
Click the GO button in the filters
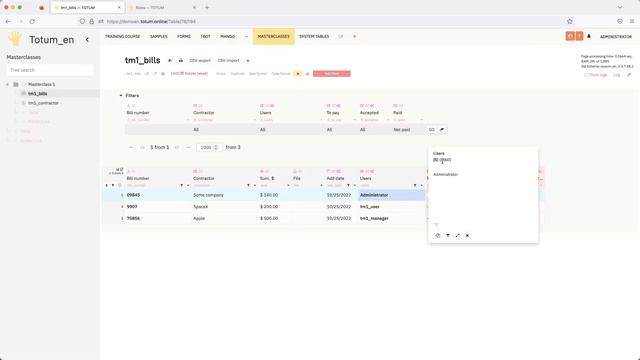point(431,130)
